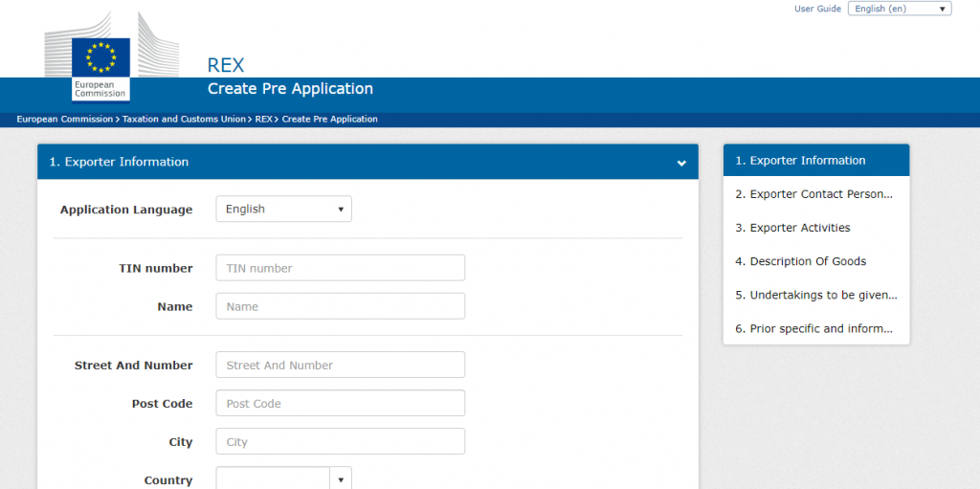Click European Commission breadcrumb link

(65, 120)
